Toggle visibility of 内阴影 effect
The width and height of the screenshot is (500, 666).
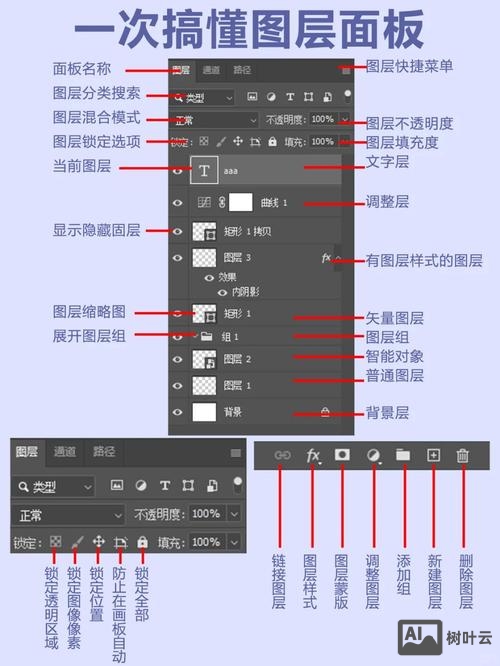pyautogui.click(x=222, y=293)
